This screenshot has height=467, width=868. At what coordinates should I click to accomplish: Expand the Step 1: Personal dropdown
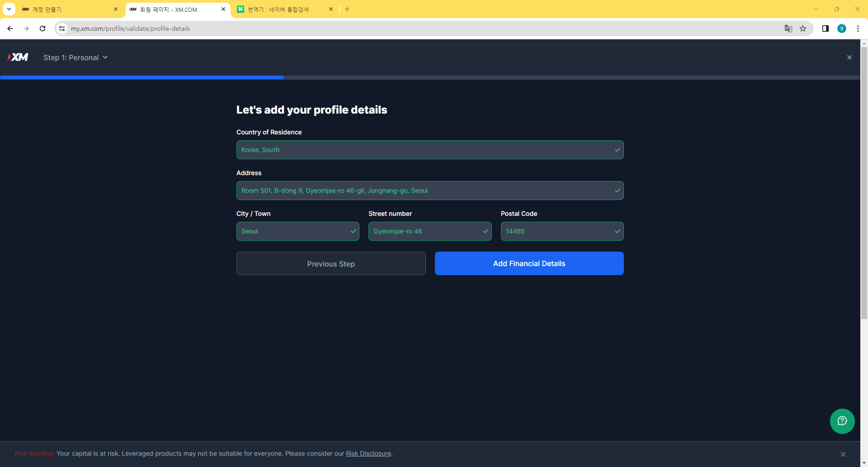[75, 57]
